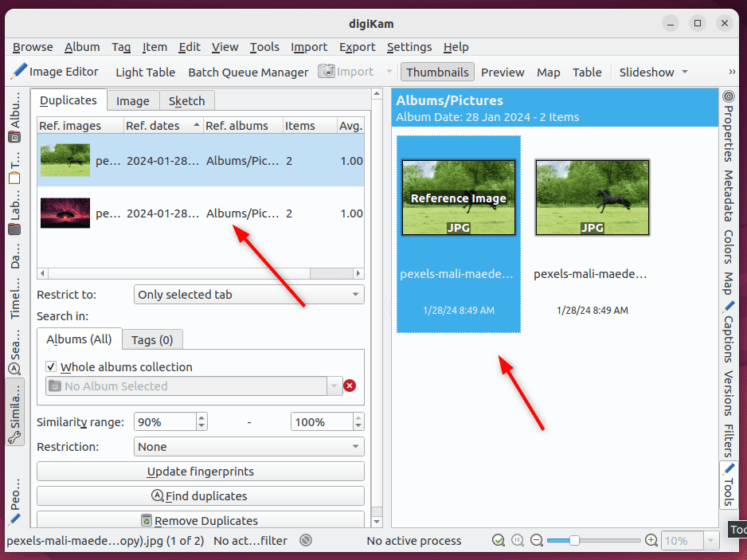Open the Slideshow dropdown arrow
The width and height of the screenshot is (747, 560).
coord(685,72)
